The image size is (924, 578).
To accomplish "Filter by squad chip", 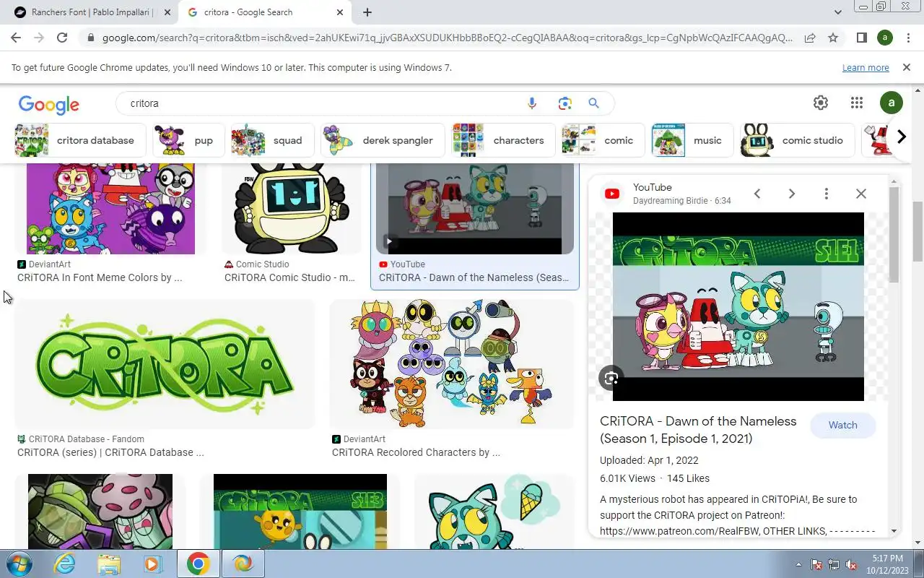I will tap(273, 140).
